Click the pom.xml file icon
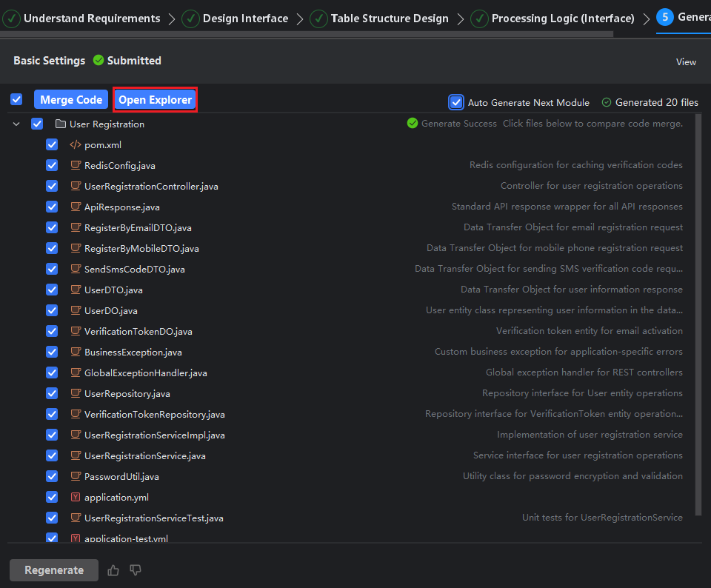 pyautogui.click(x=75, y=145)
